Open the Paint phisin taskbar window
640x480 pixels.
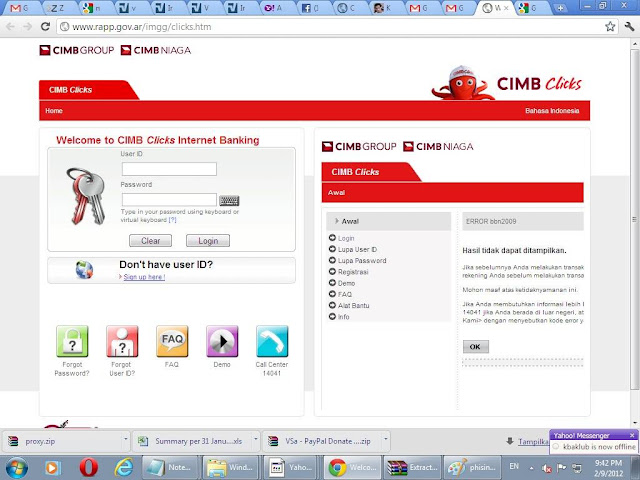(x=473, y=467)
